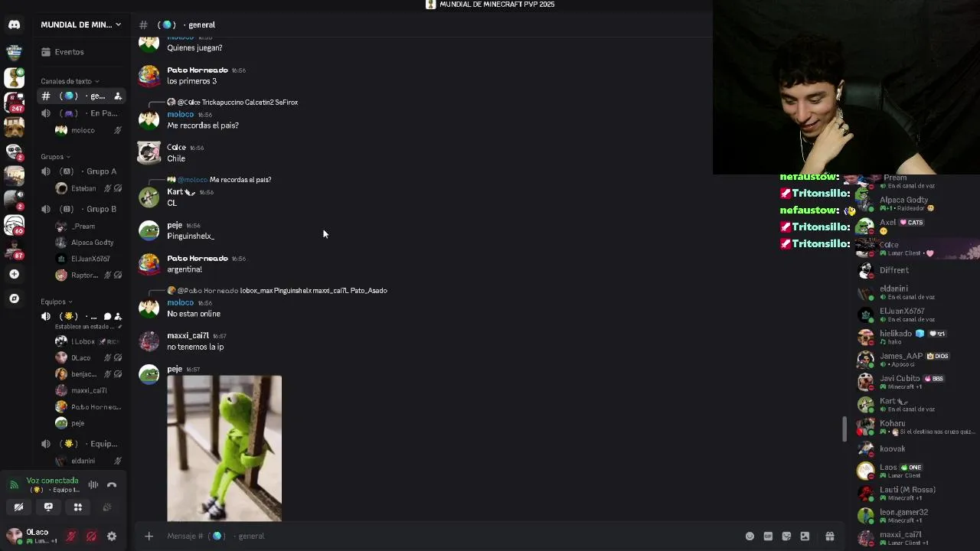This screenshot has height=551, width=980.
Task: Select Diffrent in members list
Action: (917, 270)
